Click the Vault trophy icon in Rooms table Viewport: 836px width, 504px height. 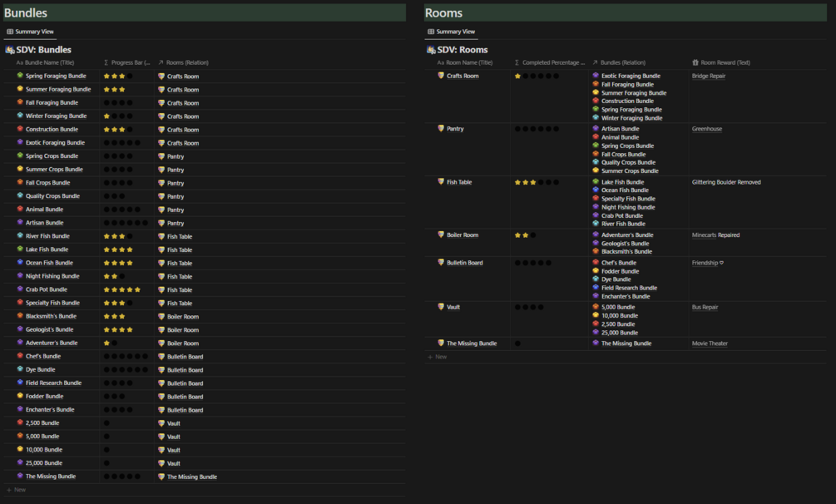pos(441,307)
